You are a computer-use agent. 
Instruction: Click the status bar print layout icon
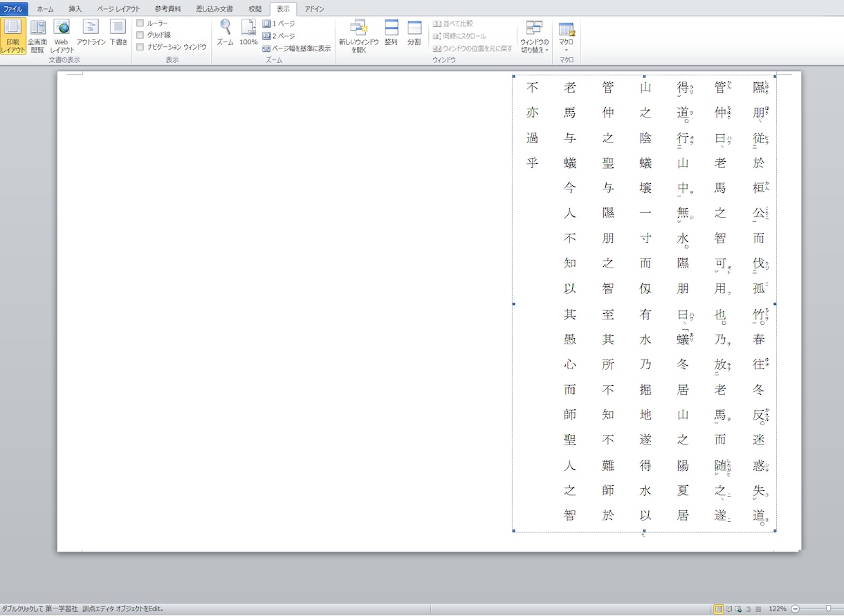tap(719, 609)
